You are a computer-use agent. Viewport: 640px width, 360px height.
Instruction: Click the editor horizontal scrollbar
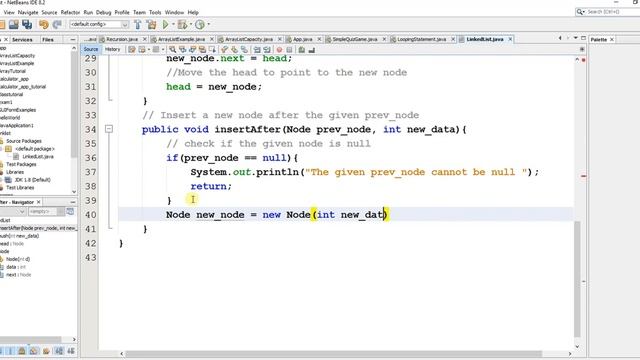333,353
